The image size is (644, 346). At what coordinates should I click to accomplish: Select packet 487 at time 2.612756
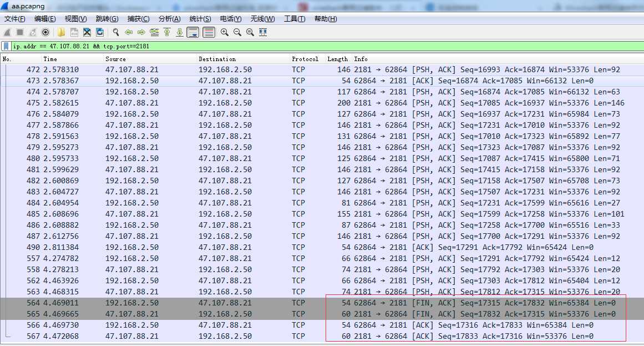[x=322, y=236]
